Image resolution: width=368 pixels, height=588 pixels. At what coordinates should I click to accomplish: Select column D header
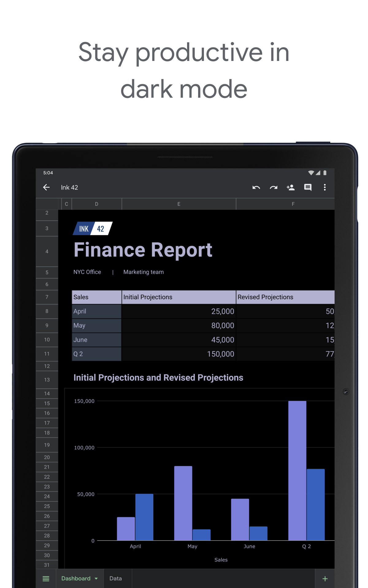[97, 204]
